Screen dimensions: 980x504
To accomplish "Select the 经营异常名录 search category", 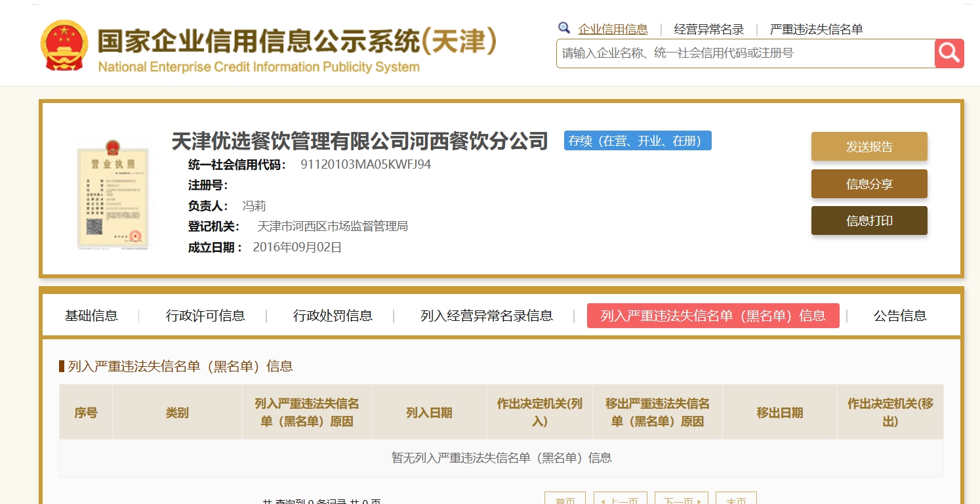I will pyautogui.click(x=709, y=29).
